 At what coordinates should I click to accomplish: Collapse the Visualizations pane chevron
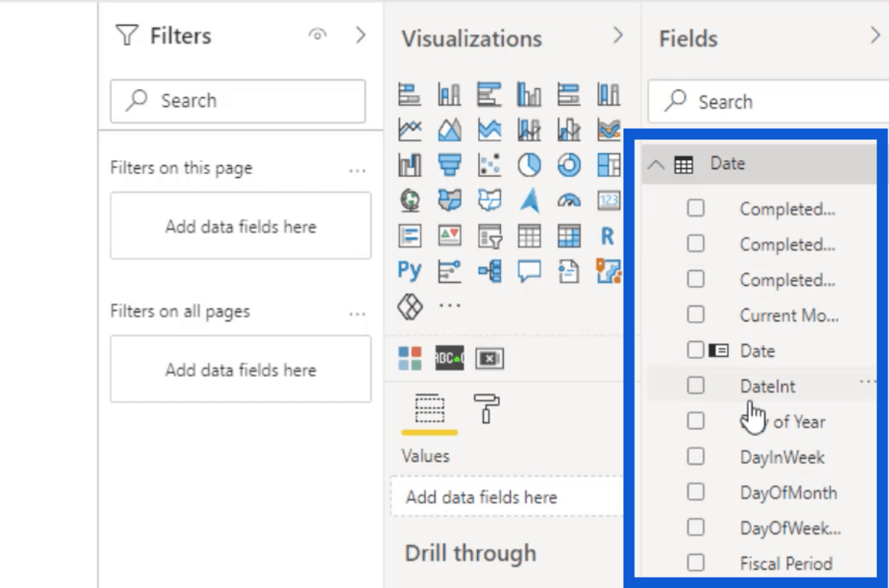[618, 36]
